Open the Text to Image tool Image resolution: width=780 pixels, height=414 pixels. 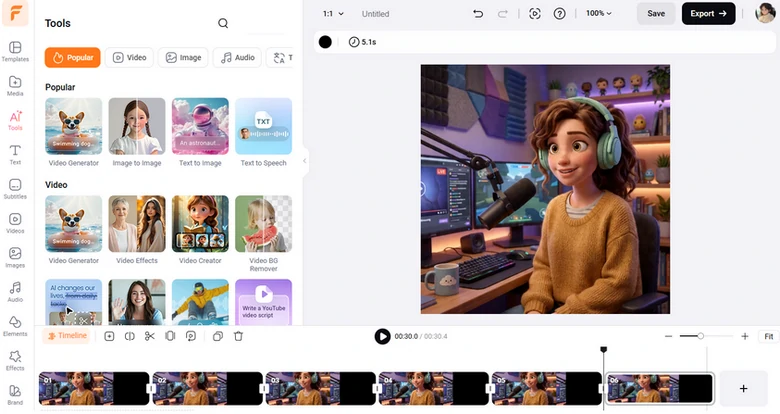point(200,132)
